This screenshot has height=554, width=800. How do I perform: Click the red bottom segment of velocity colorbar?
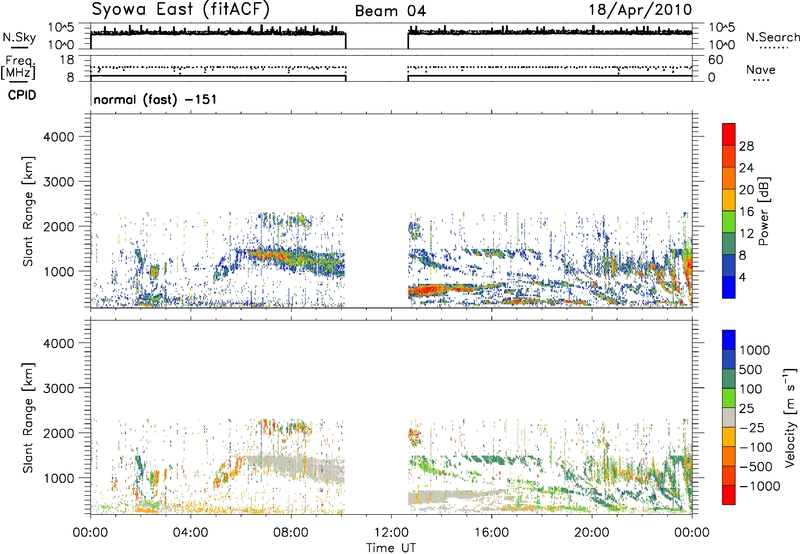pos(729,495)
